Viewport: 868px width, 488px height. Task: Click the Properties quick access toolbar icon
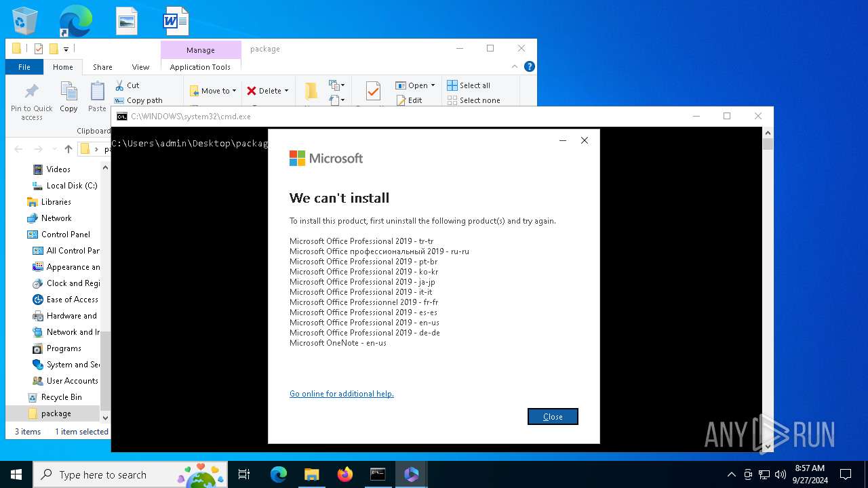39,49
